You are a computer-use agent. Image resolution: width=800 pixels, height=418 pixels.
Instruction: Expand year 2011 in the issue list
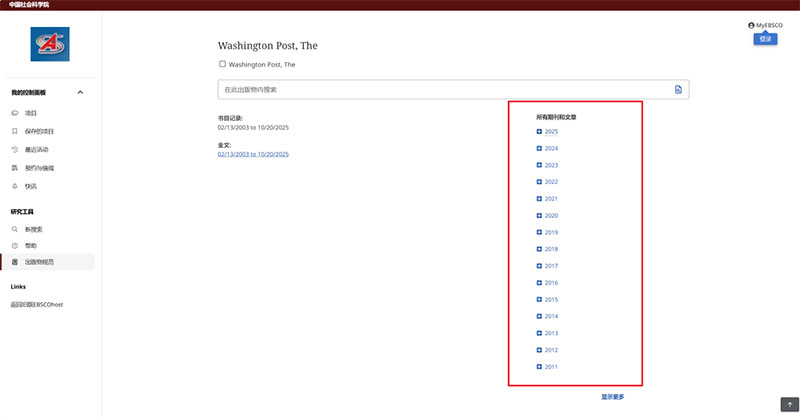(x=540, y=367)
